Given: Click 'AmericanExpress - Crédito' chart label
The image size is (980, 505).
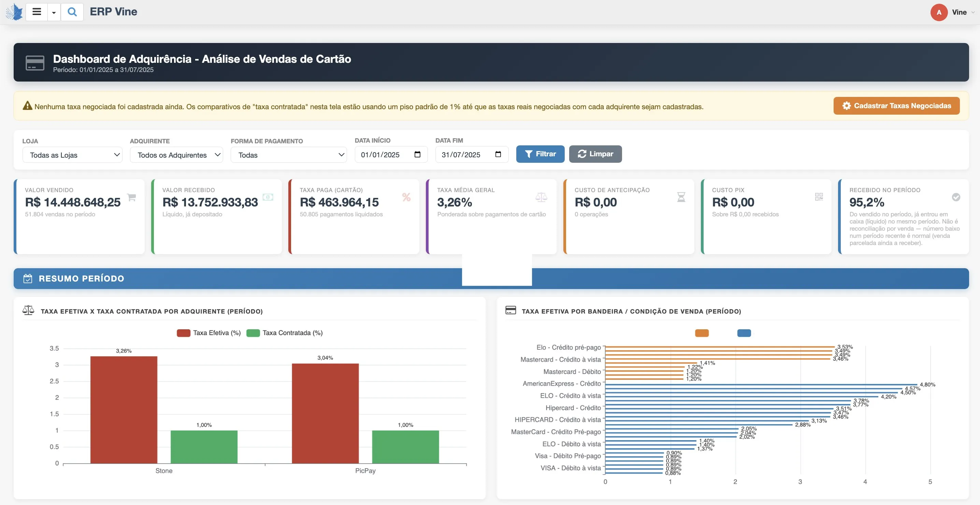Looking at the screenshot, I should pyautogui.click(x=562, y=384).
